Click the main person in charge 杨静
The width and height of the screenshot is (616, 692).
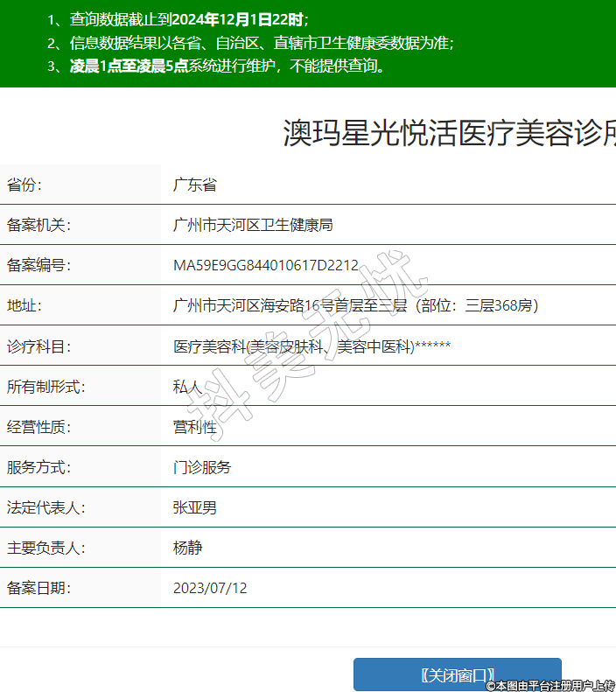pyautogui.click(x=187, y=548)
